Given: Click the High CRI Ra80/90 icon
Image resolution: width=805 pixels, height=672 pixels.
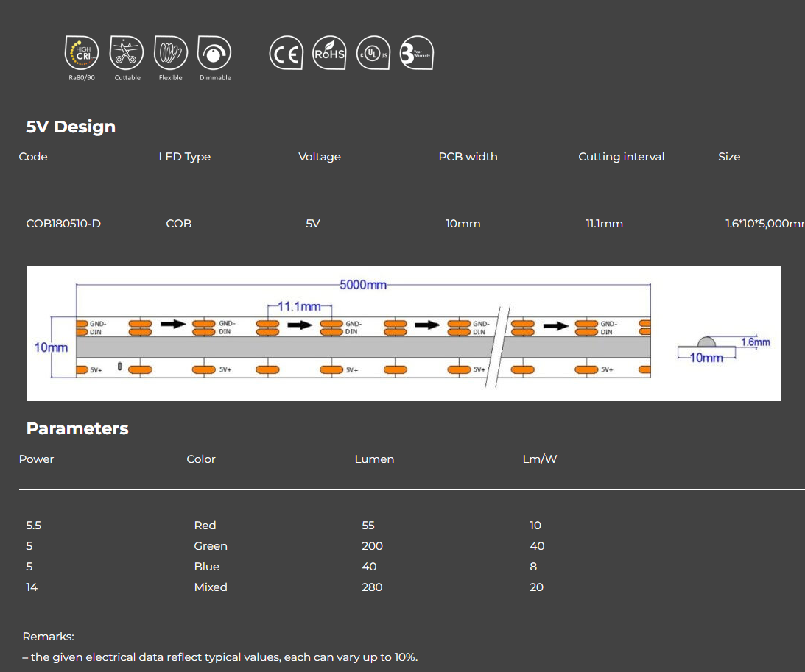Looking at the screenshot, I should point(81,53).
